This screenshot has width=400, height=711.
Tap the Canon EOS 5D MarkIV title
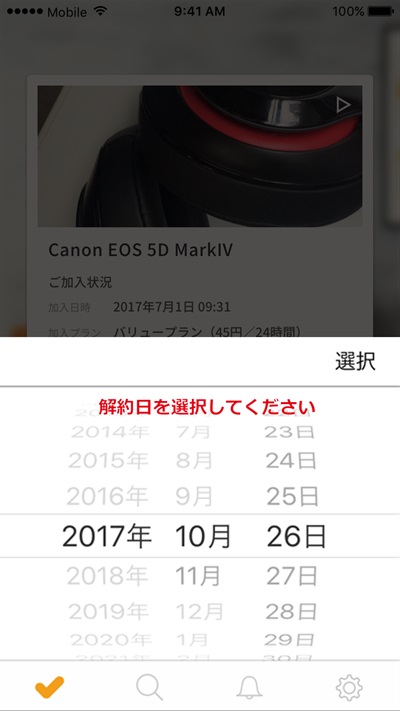click(140, 250)
